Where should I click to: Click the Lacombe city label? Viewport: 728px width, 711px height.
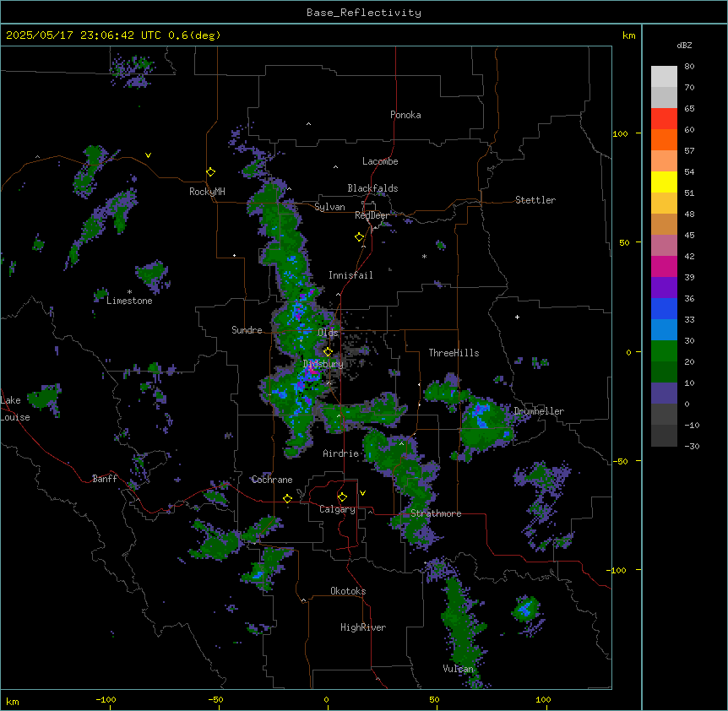(x=380, y=161)
